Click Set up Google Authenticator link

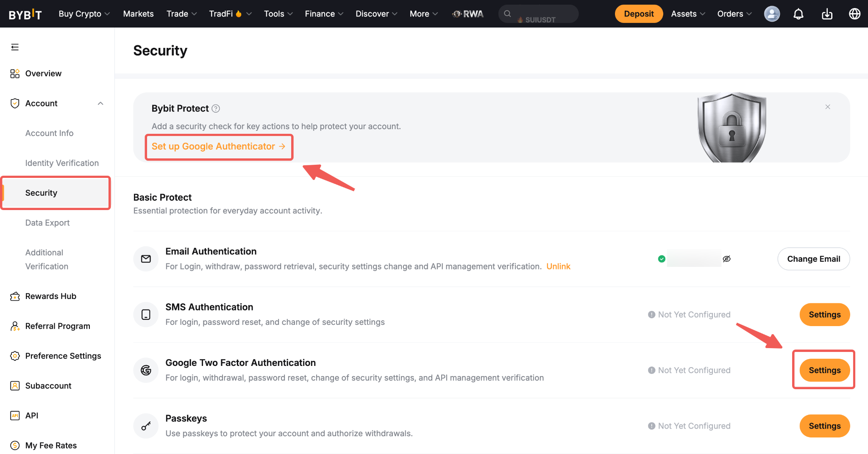[219, 147]
